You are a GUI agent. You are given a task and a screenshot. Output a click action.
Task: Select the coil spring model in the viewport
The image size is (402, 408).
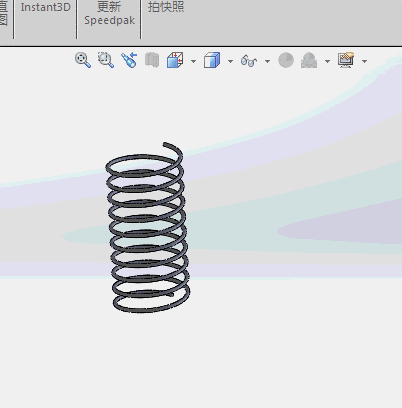[148, 228]
